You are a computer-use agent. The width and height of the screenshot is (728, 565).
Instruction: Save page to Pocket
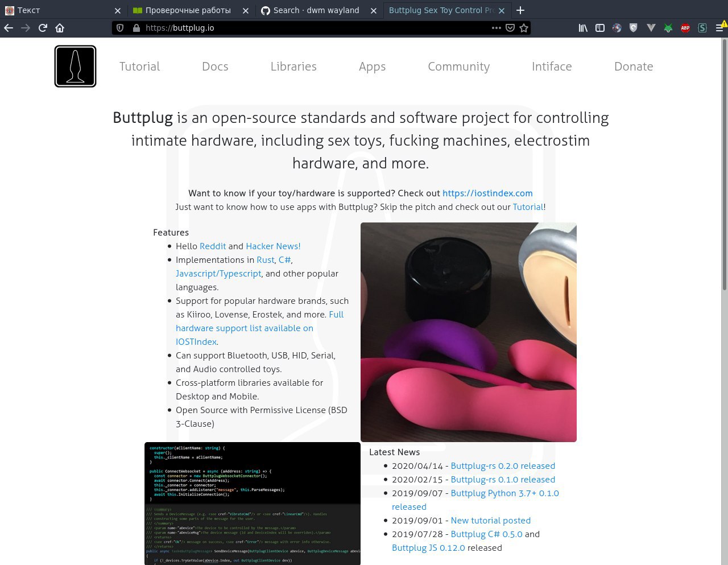click(510, 28)
